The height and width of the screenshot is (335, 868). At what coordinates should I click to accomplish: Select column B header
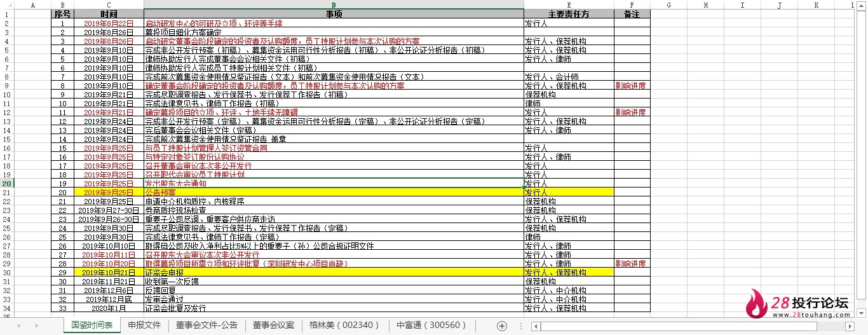click(x=62, y=4)
